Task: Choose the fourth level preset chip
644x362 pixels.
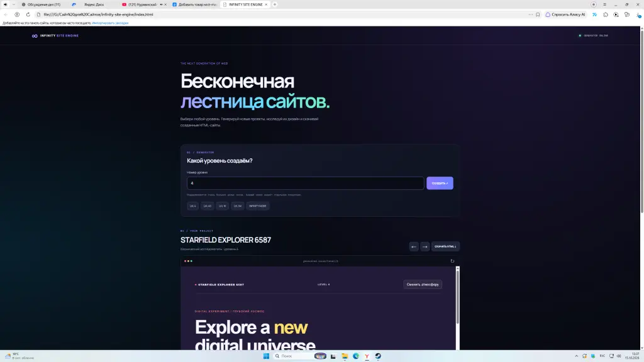Action: click(x=237, y=206)
